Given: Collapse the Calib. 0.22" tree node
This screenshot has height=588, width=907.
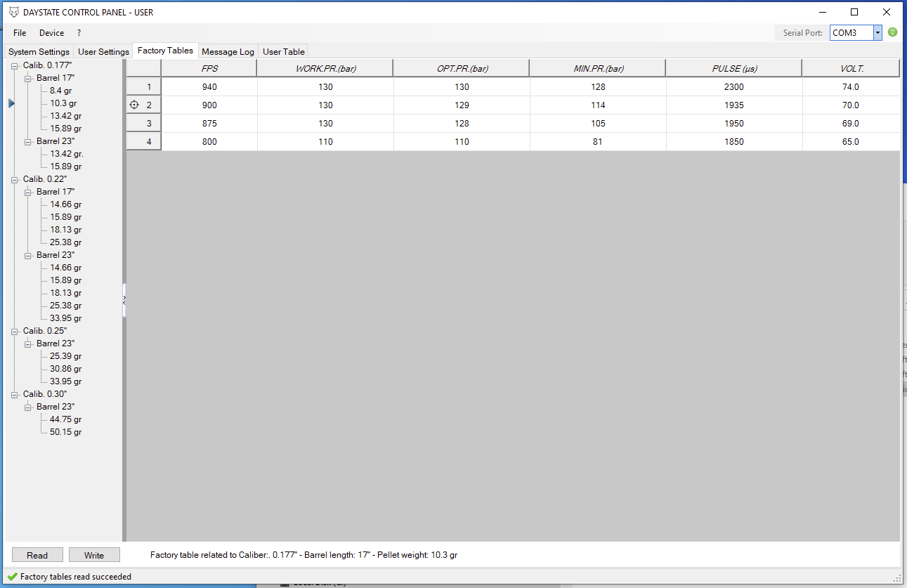Looking at the screenshot, I should click(x=15, y=179).
